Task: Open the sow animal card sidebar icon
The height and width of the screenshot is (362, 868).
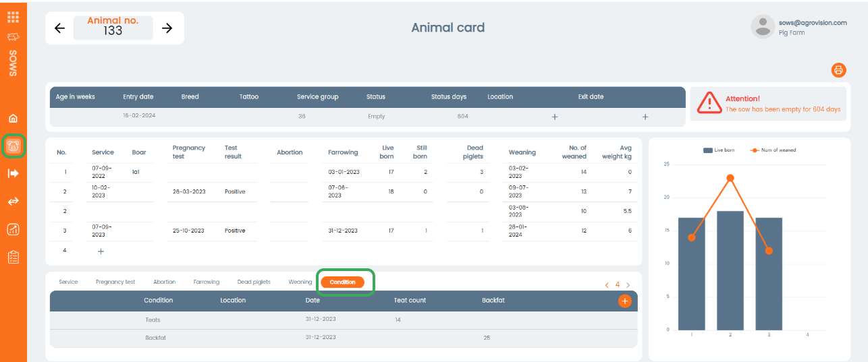Action: pos(13,146)
